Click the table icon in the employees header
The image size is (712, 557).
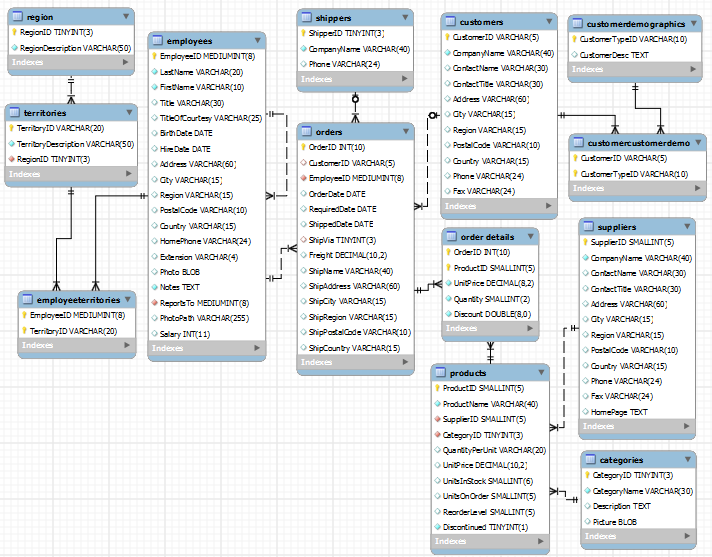coord(159,40)
